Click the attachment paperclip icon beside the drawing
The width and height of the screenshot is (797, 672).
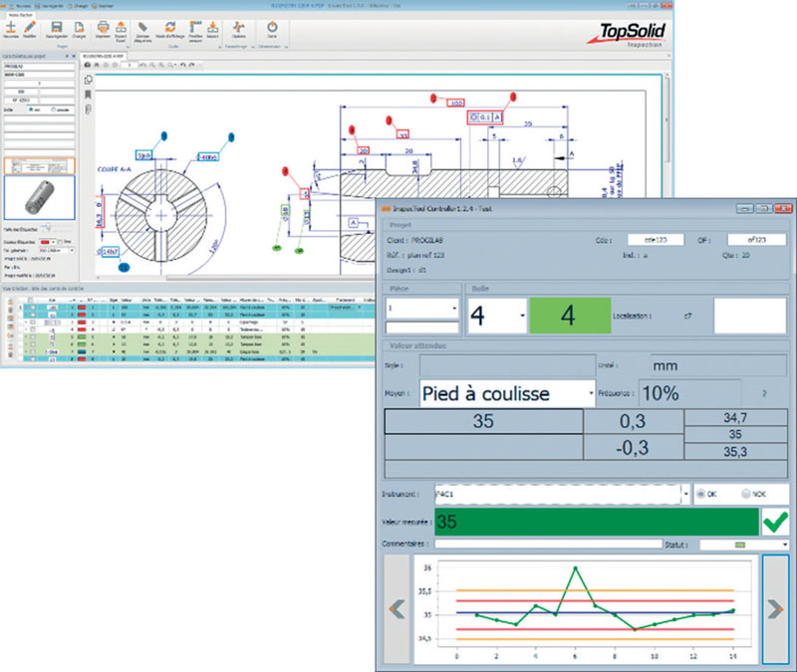pyautogui.click(x=88, y=110)
